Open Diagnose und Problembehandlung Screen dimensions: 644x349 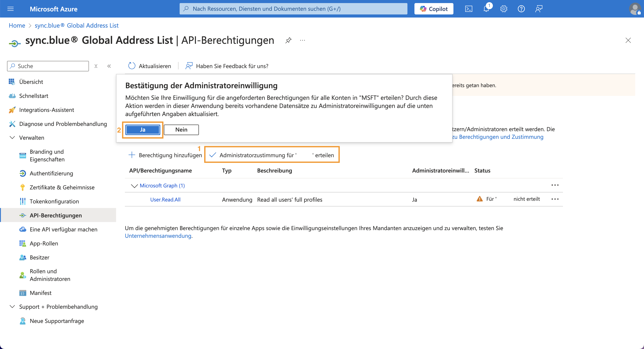63,124
